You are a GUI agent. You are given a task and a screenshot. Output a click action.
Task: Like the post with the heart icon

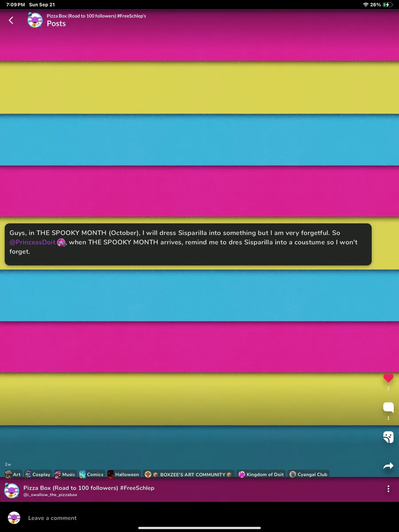coord(388,378)
